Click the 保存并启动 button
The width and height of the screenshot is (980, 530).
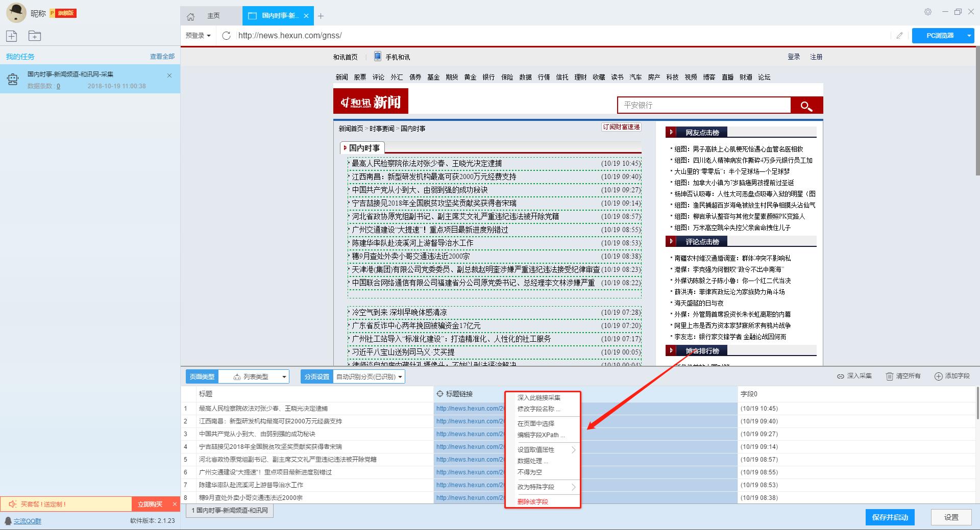pyautogui.click(x=890, y=517)
